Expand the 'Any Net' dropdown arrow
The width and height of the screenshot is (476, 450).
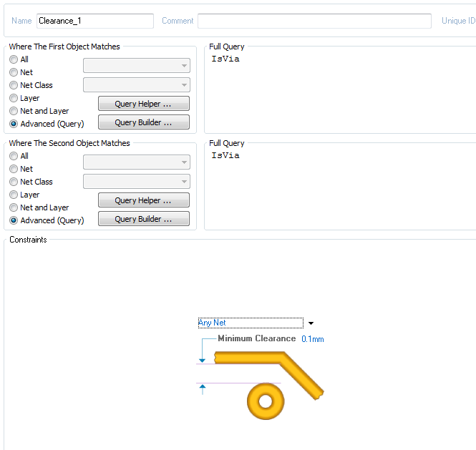point(311,323)
